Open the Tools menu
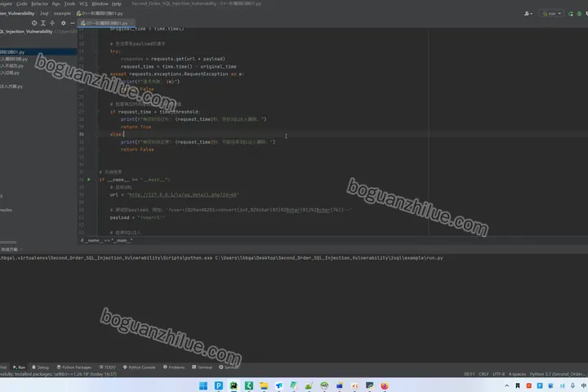The image size is (588, 392). tap(69, 4)
